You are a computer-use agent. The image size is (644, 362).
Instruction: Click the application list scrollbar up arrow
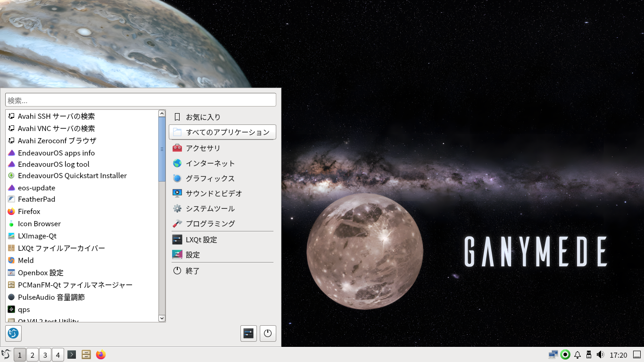(162, 114)
